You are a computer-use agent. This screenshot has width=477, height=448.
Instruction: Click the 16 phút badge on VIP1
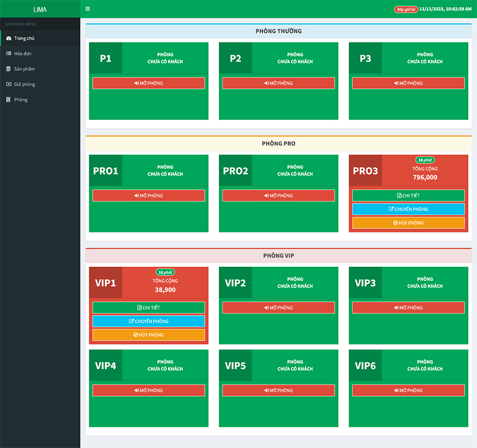(165, 272)
